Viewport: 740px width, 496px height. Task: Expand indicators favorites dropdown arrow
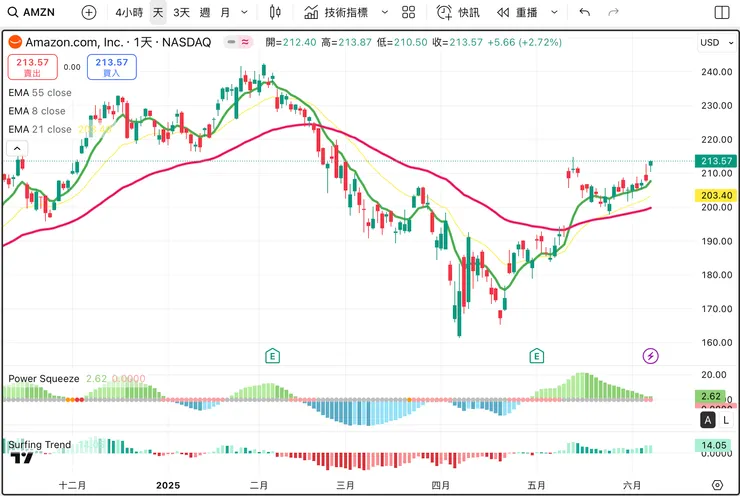(385, 12)
